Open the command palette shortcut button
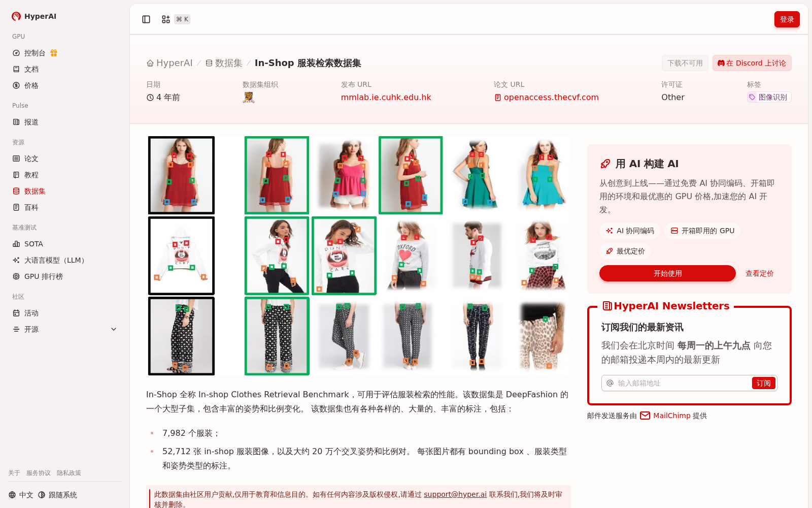Image resolution: width=812 pixels, height=508 pixels. [x=176, y=19]
